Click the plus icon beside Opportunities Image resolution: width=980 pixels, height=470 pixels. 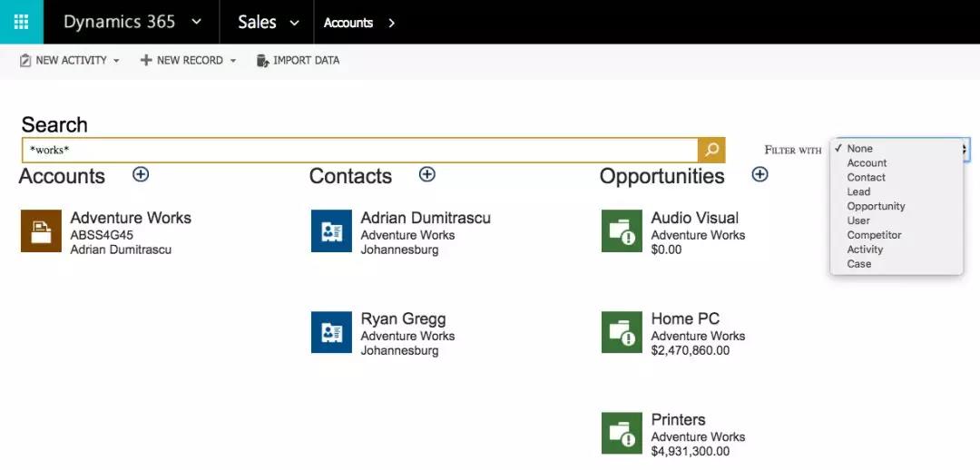pos(760,174)
